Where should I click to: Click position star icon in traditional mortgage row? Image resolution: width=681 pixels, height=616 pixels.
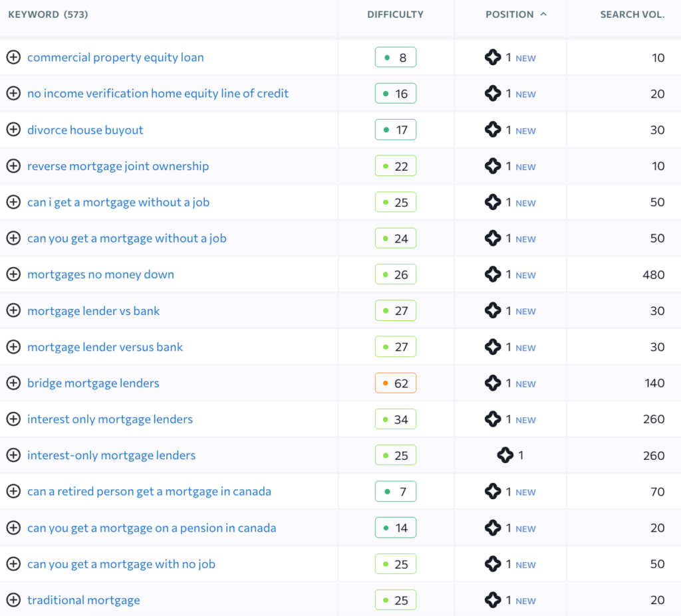pyautogui.click(x=493, y=600)
